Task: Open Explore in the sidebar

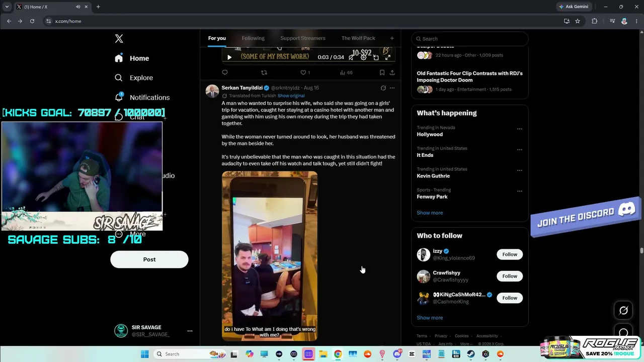Action: 134,78
